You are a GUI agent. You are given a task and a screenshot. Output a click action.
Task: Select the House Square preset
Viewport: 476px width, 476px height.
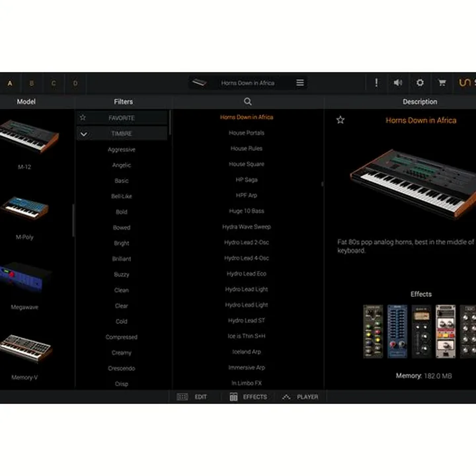coord(247,164)
